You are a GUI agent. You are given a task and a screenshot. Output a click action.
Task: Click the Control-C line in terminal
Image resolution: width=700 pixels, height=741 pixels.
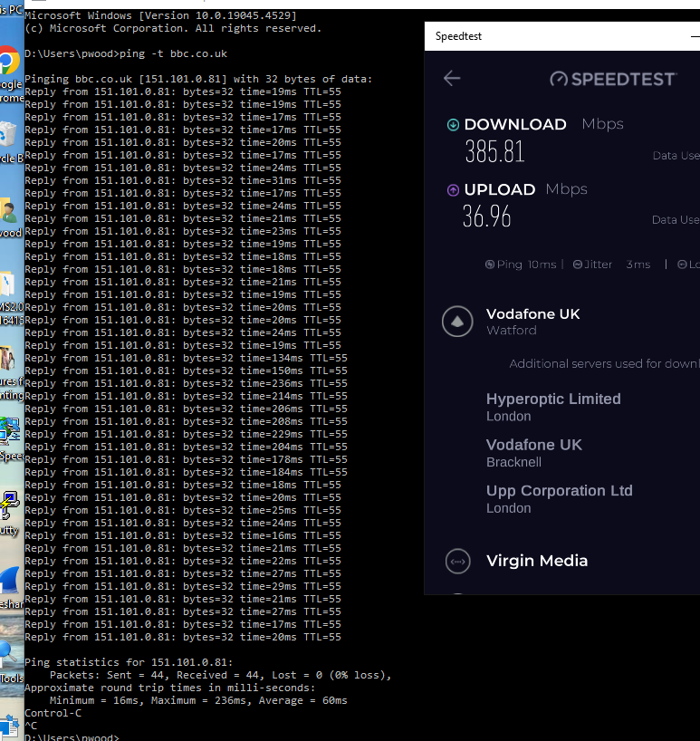(x=53, y=713)
